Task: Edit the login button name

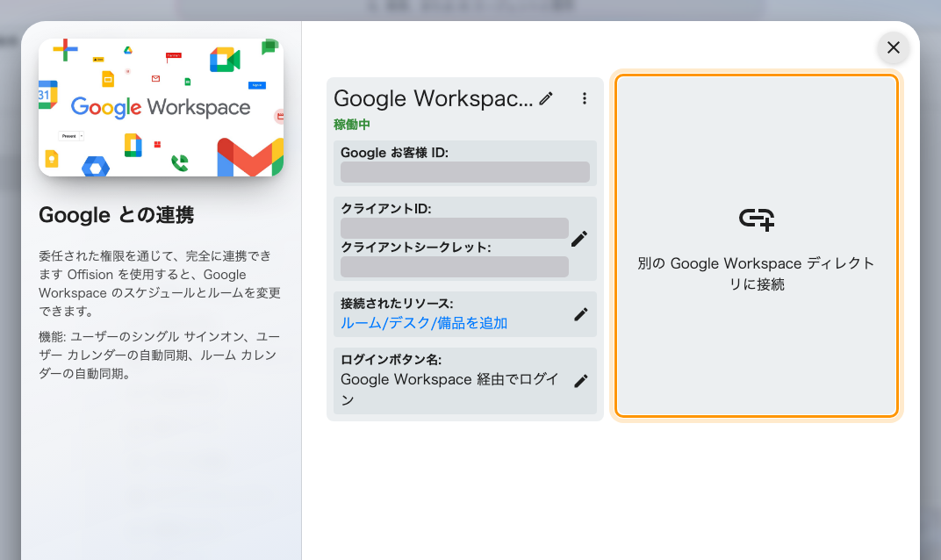Action: (x=580, y=381)
